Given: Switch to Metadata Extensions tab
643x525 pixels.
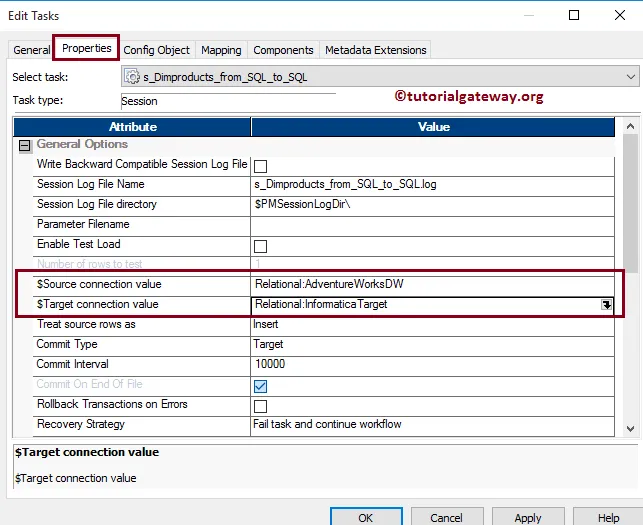Looking at the screenshot, I should click(x=376, y=50).
